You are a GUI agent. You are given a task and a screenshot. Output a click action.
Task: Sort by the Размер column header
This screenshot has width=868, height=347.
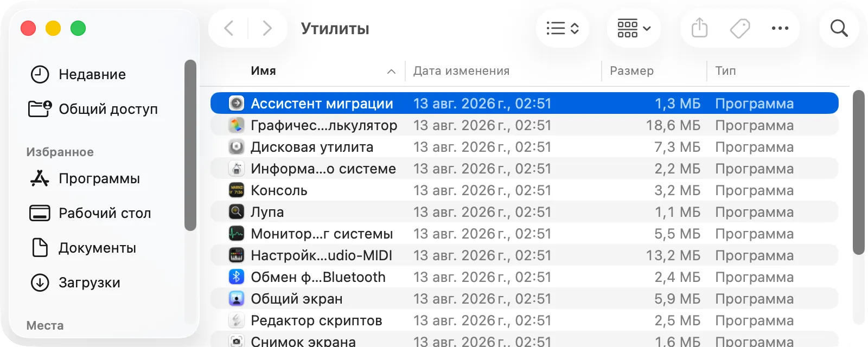(x=631, y=71)
